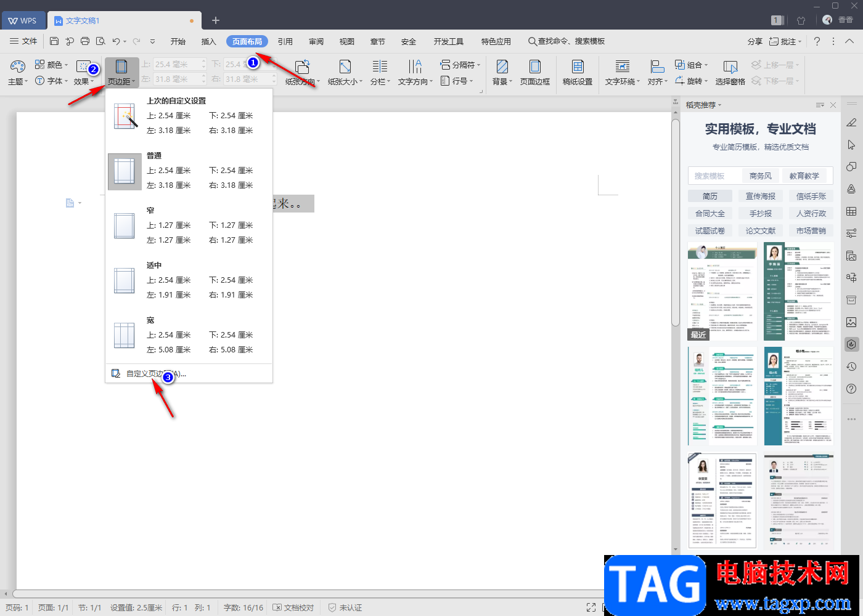Click the 论文文献 template category
Image resolution: width=863 pixels, height=616 pixels.
(x=761, y=230)
